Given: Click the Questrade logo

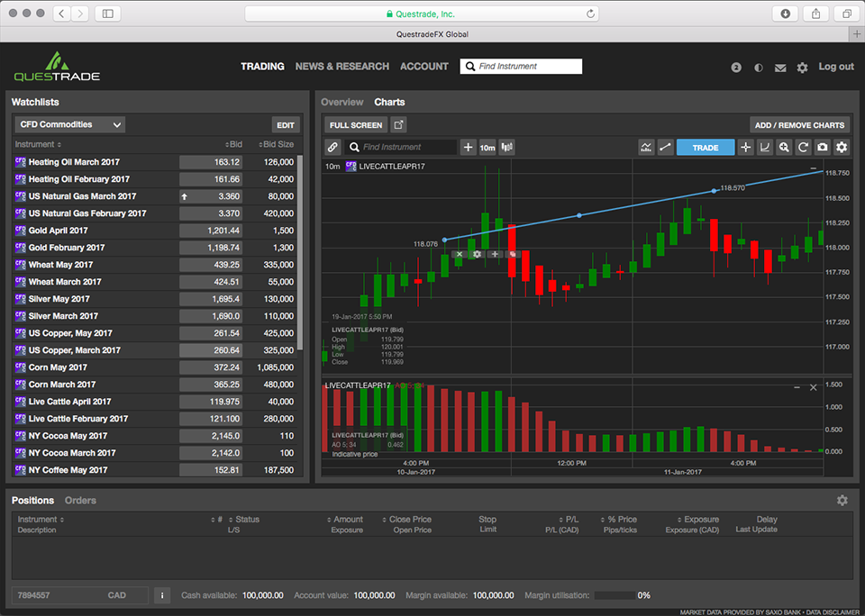Looking at the screenshot, I should click(x=57, y=67).
